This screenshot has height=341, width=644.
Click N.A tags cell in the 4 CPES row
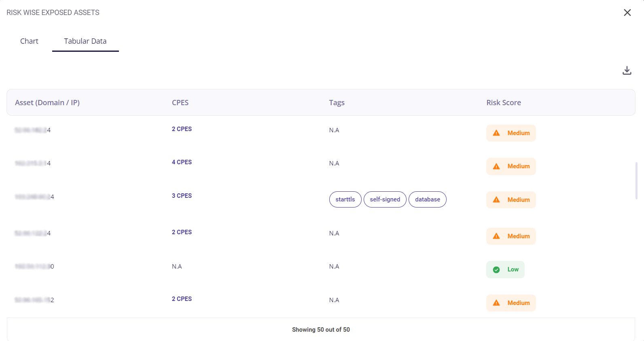click(x=334, y=163)
